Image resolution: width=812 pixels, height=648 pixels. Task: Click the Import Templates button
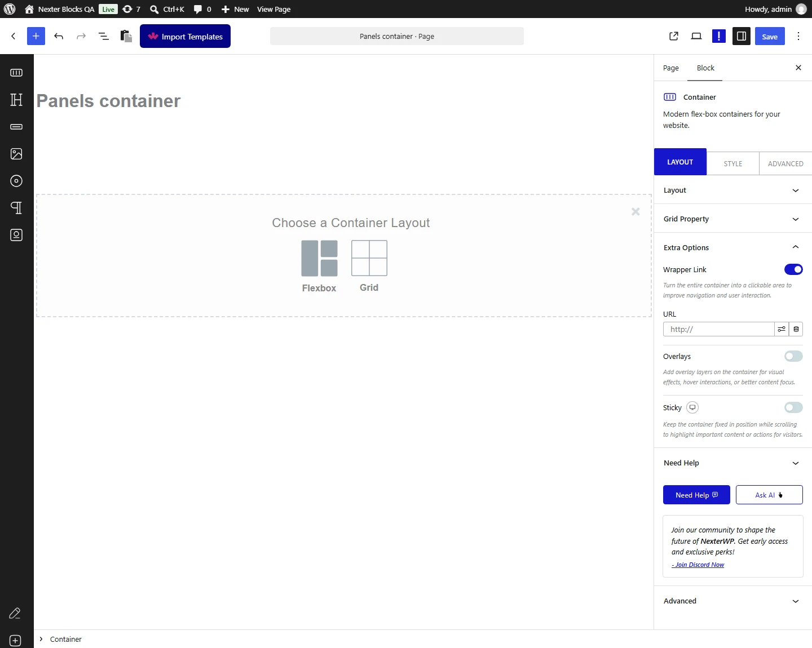click(x=185, y=36)
